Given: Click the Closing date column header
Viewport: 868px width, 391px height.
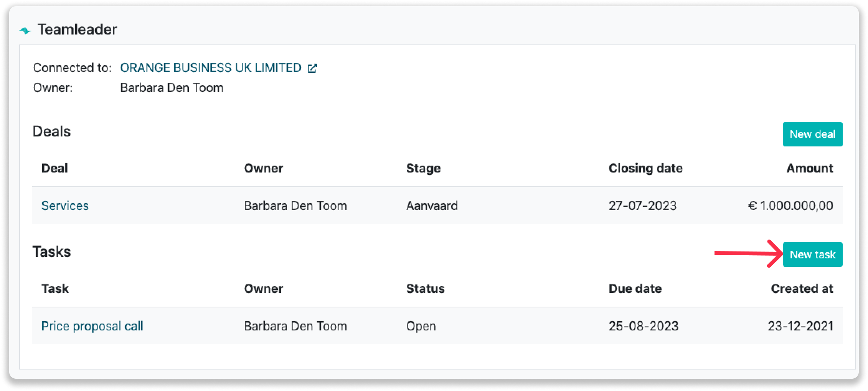Looking at the screenshot, I should (645, 168).
